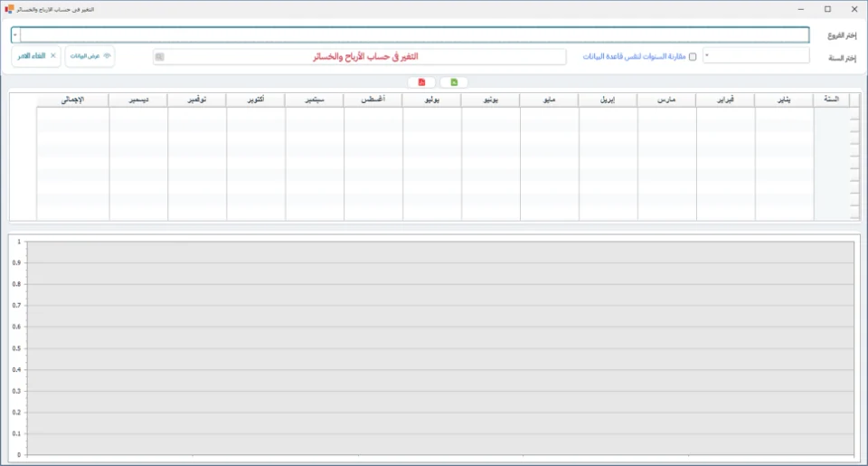Click the app icon in the title bar
This screenshot has width=868, height=466.
click(x=9, y=9)
